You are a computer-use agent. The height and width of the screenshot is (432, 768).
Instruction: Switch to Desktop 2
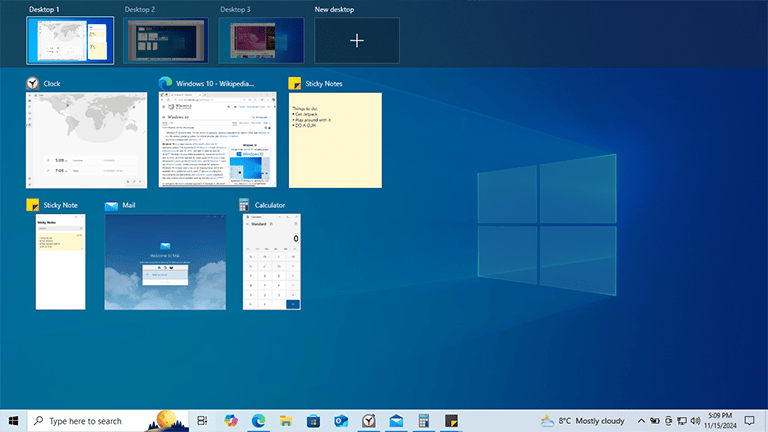coord(165,40)
